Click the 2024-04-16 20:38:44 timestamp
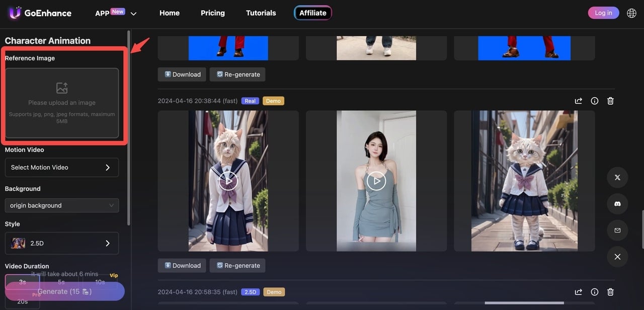Image resolution: width=644 pixels, height=310 pixels. (190, 101)
